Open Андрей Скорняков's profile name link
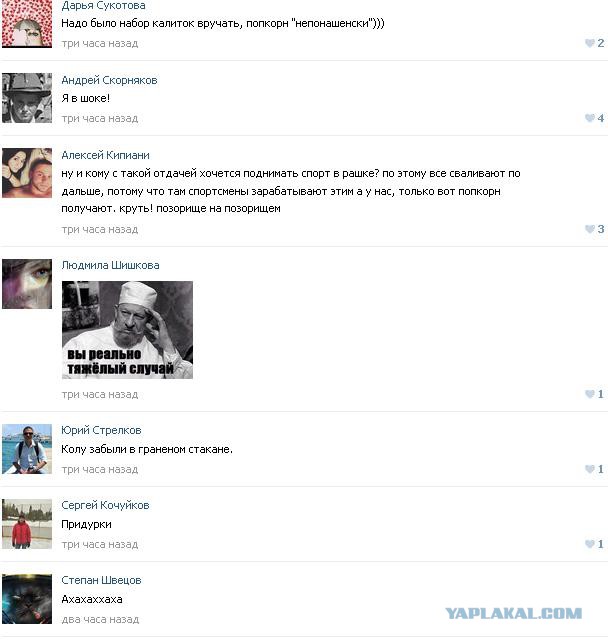Image resolution: width=608 pixels, height=643 pixels. tap(109, 80)
